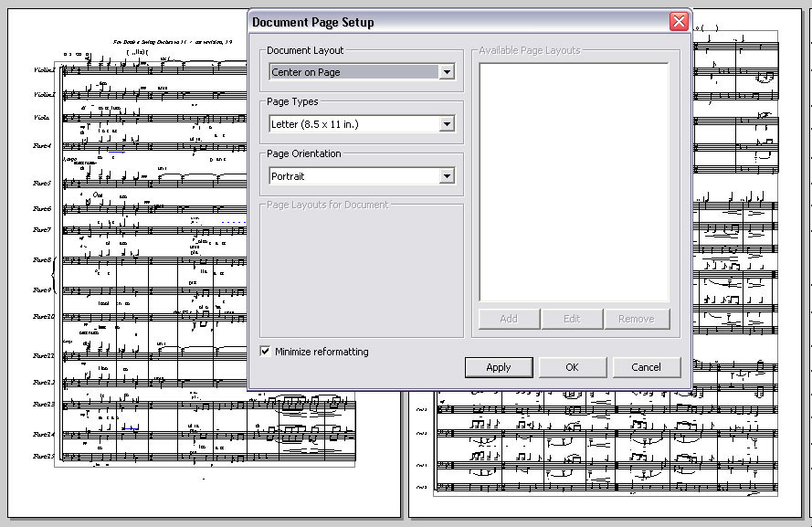Select the Part14 staff label in score
812x527 pixels.
point(44,435)
